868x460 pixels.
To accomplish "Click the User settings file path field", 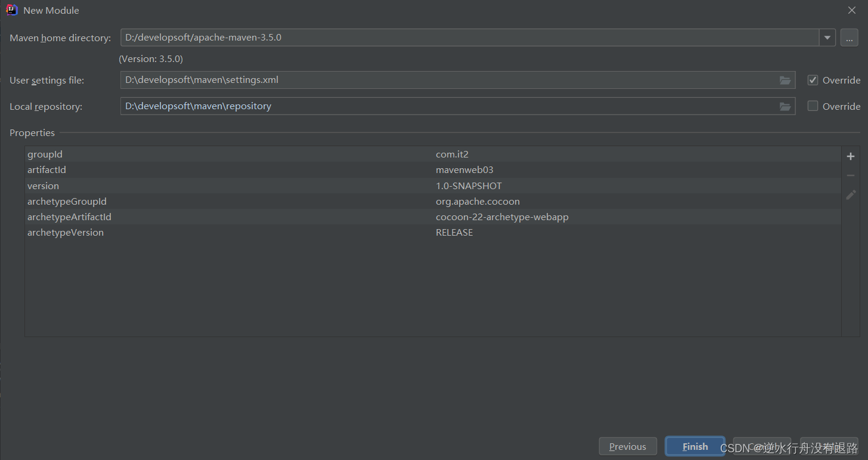I will point(447,80).
